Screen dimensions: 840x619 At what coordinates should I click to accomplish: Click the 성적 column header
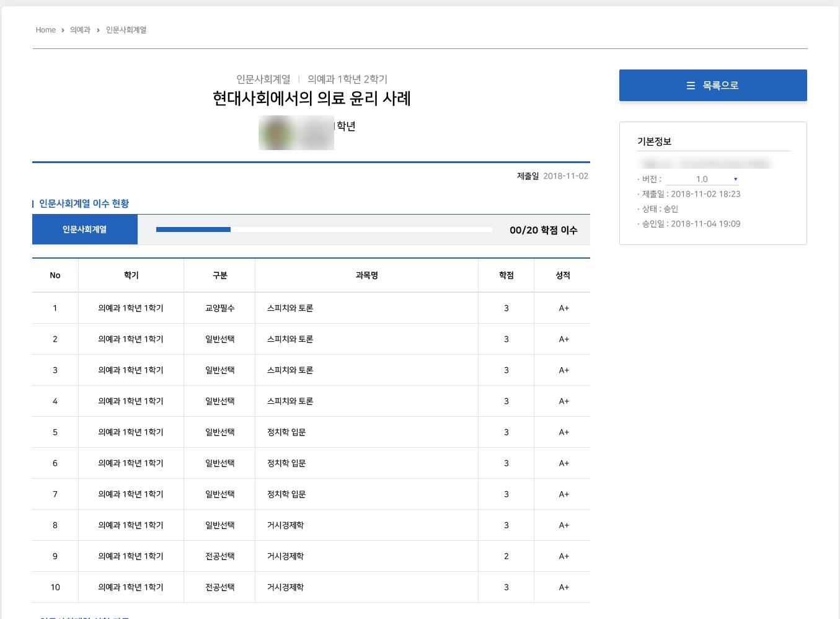563,275
